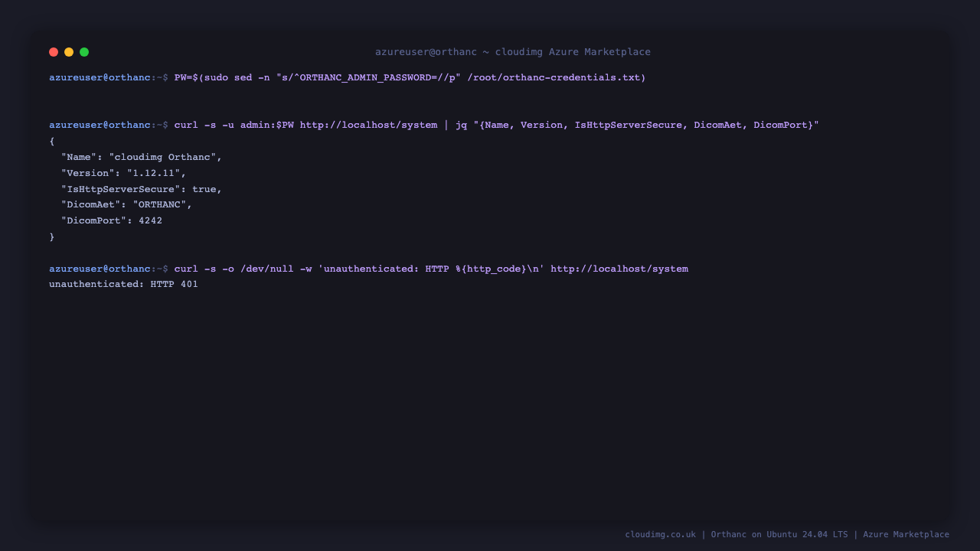Click the terminal title 'azureuser@orthanc ~ cloudimg Azure Marketplace'
The width and height of the screenshot is (980, 551).
coord(513,52)
